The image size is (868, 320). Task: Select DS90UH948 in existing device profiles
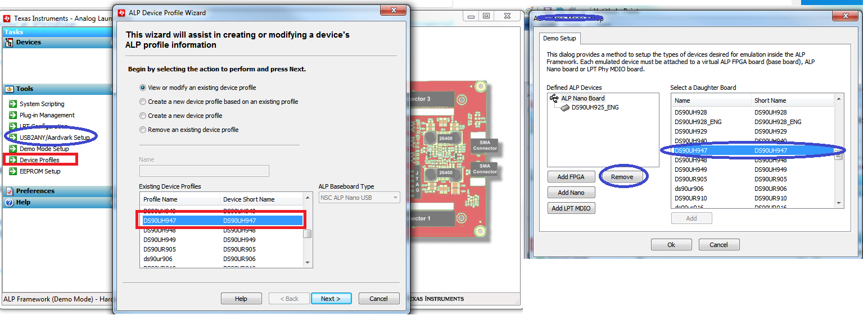click(222, 230)
